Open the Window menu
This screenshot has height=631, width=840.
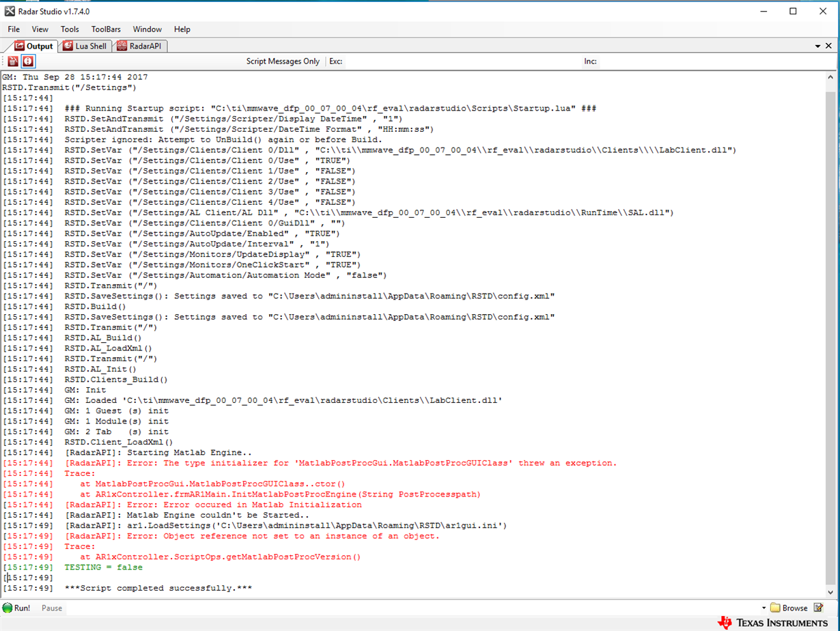pyautogui.click(x=148, y=29)
